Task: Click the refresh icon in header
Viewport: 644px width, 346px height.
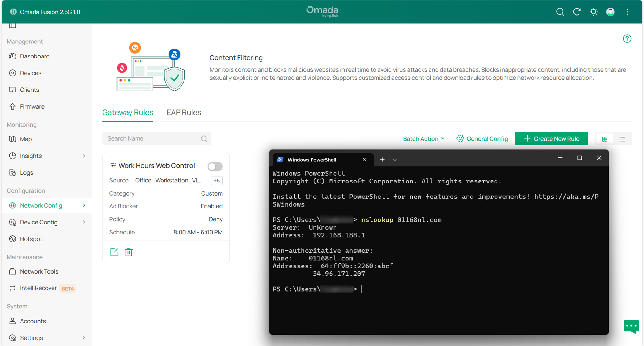Action: click(x=577, y=12)
